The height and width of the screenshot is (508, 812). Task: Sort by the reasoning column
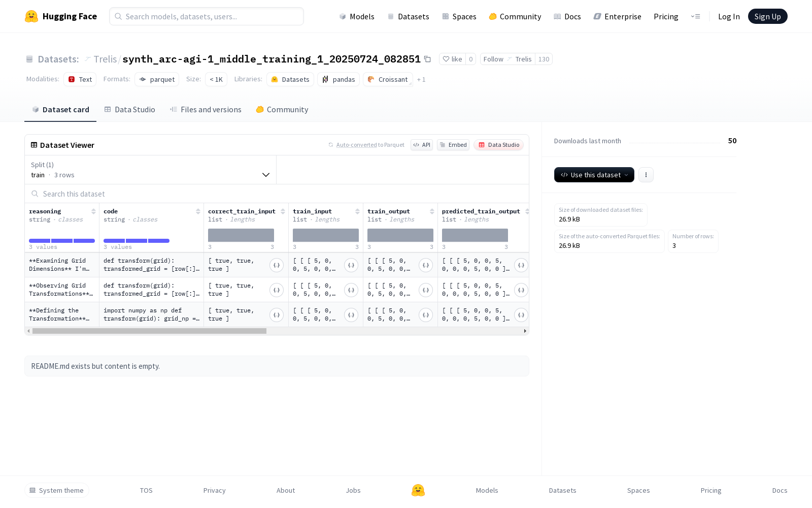click(x=93, y=211)
